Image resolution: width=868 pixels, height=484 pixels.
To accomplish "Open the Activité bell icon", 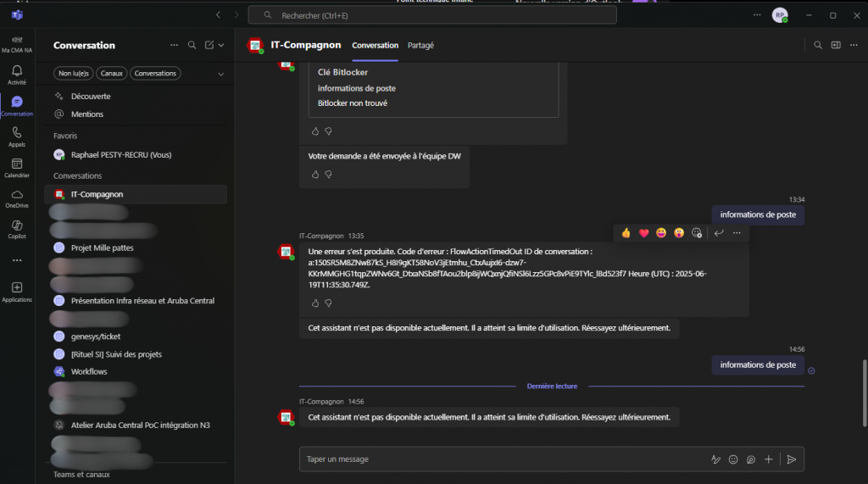I will (17, 75).
